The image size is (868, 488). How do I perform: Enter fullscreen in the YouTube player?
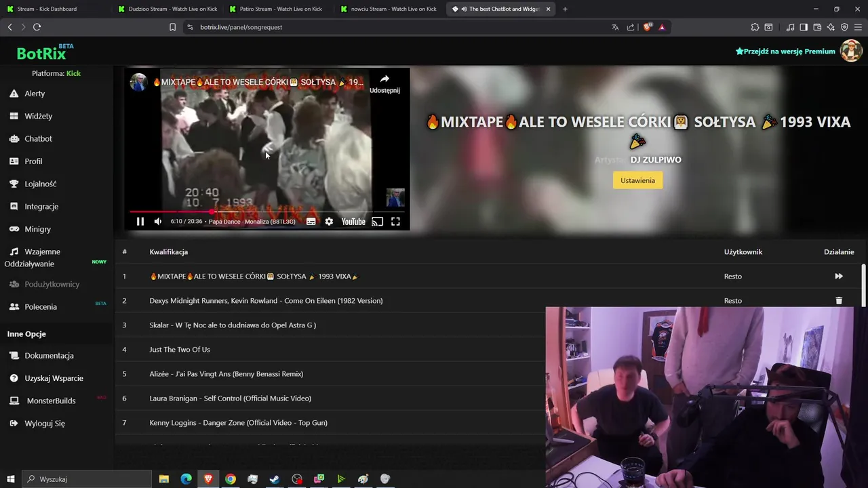pos(395,222)
